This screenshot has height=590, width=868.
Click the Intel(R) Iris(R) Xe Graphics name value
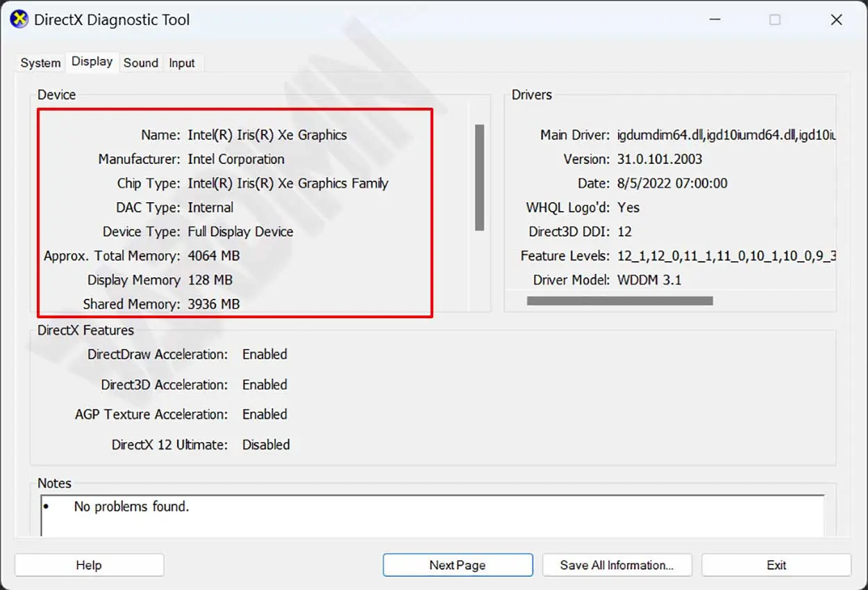coord(267,135)
